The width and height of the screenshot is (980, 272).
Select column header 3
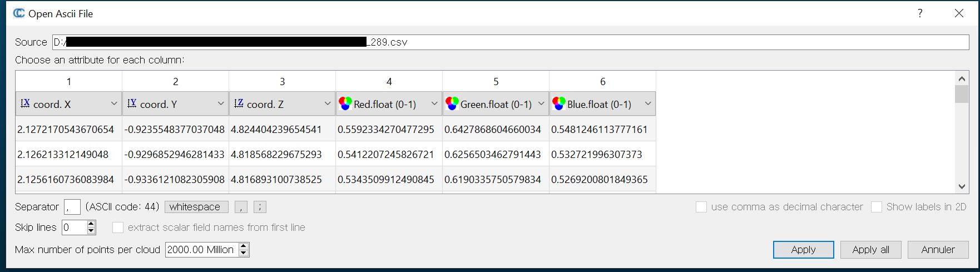(x=283, y=81)
